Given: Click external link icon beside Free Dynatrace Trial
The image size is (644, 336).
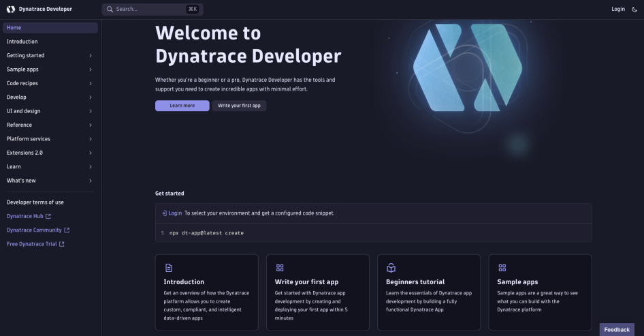Looking at the screenshot, I should pyautogui.click(x=61, y=244).
